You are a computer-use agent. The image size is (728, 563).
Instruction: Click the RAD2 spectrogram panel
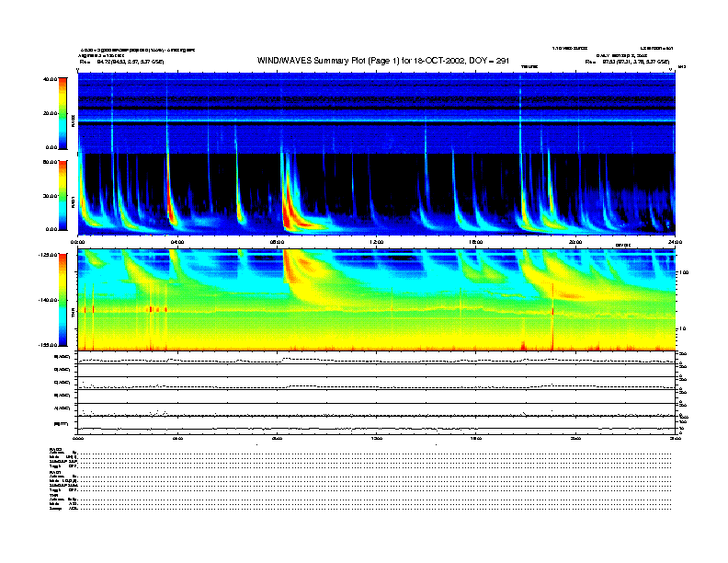377,113
